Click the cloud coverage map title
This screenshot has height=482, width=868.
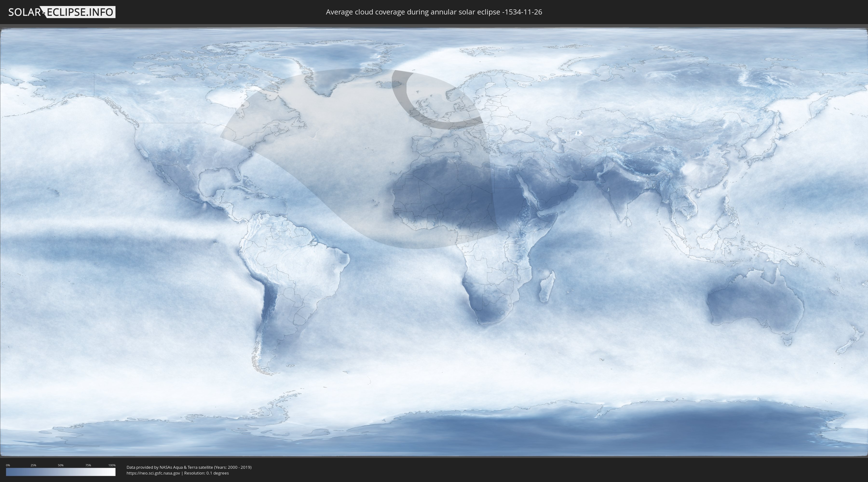(434, 12)
